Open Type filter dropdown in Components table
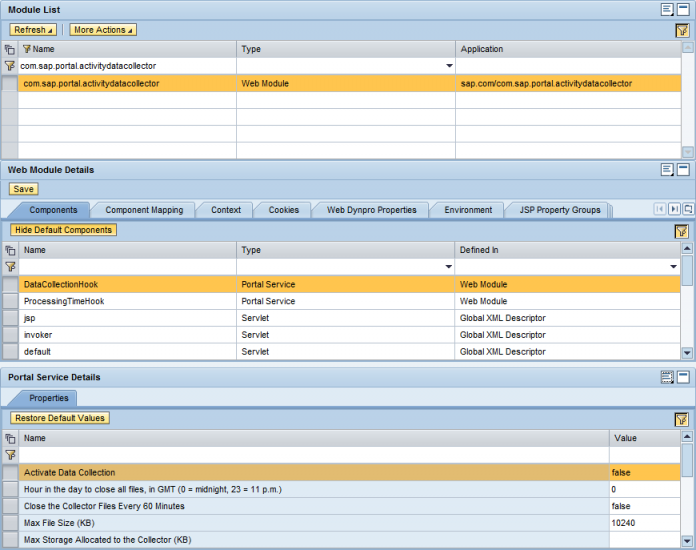Image resolution: width=696 pixels, height=550 pixels. 449,267
